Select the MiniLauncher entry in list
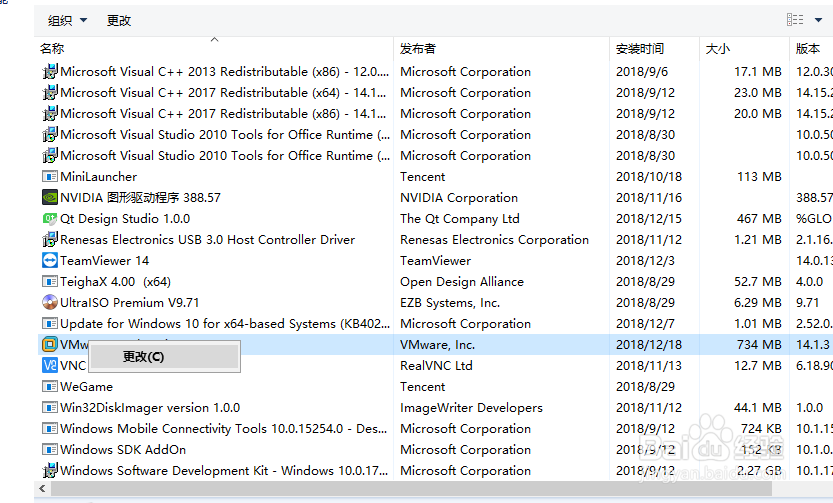The width and height of the screenshot is (833, 503). pyautogui.click(x=98, y=177)
